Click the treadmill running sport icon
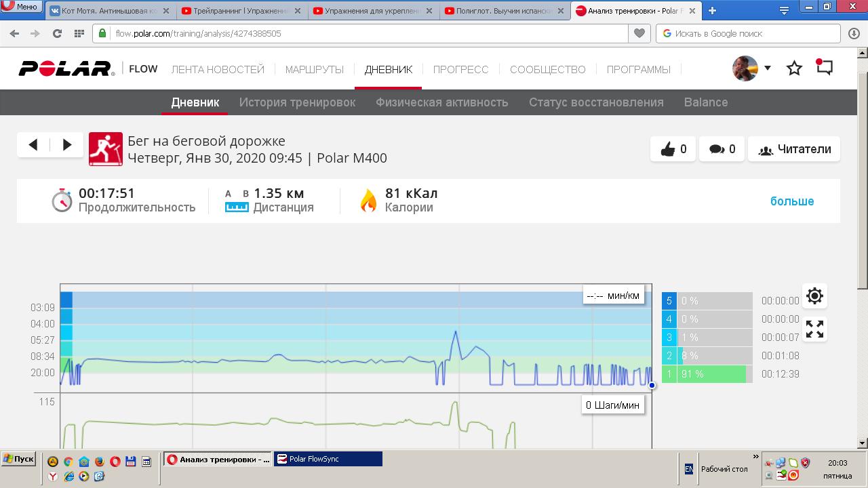Screen dimensions: 868x488 pyautogui.click(x=106, y=149)
